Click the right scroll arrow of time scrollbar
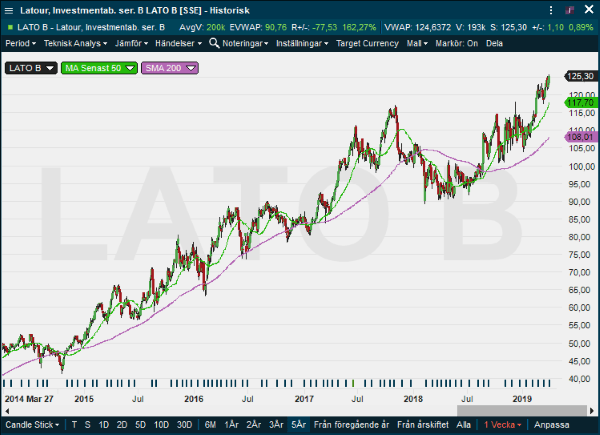Viewport: 600px width, 435px height. [592, 411]
